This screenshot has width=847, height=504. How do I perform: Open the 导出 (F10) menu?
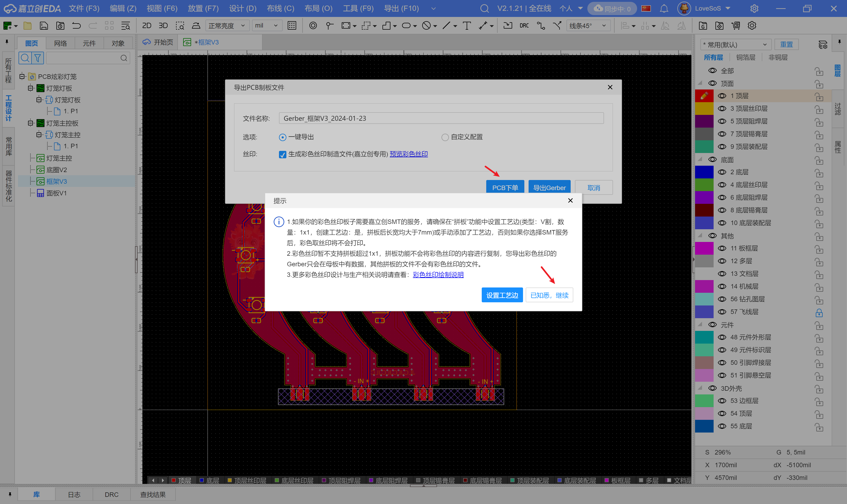[401, 8]
